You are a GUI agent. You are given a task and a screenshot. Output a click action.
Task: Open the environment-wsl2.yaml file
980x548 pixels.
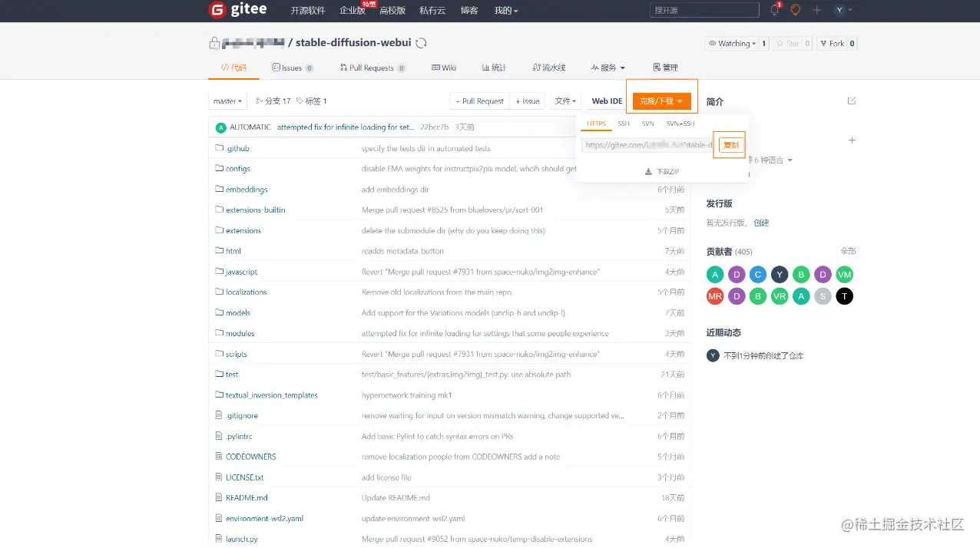click(264, 518)
